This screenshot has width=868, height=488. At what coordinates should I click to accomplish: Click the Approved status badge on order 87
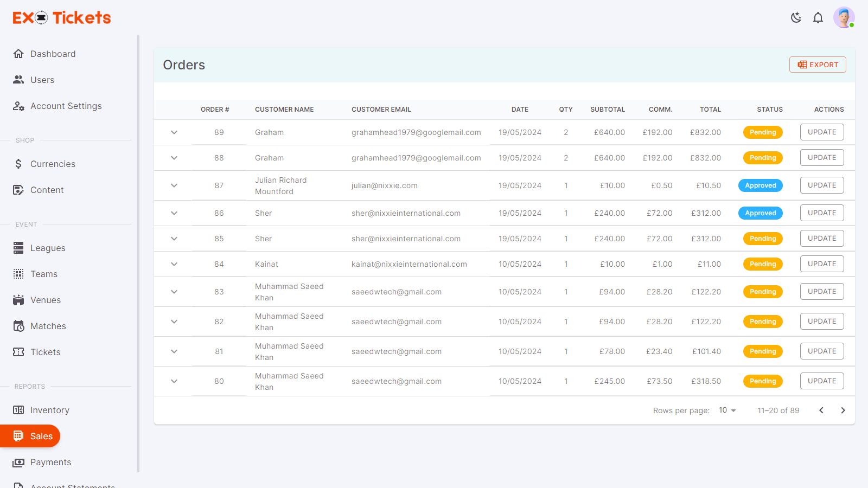(760, 185)
